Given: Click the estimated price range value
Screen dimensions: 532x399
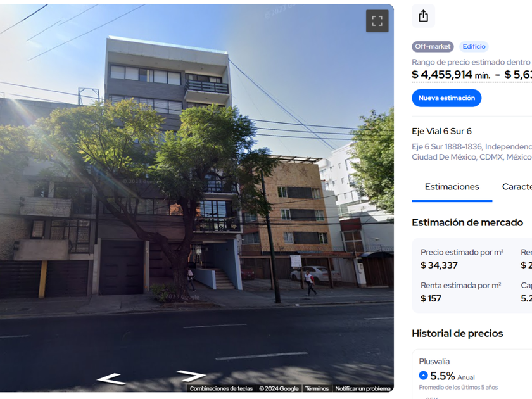Looking at the screenshot, I should (471, 75).
